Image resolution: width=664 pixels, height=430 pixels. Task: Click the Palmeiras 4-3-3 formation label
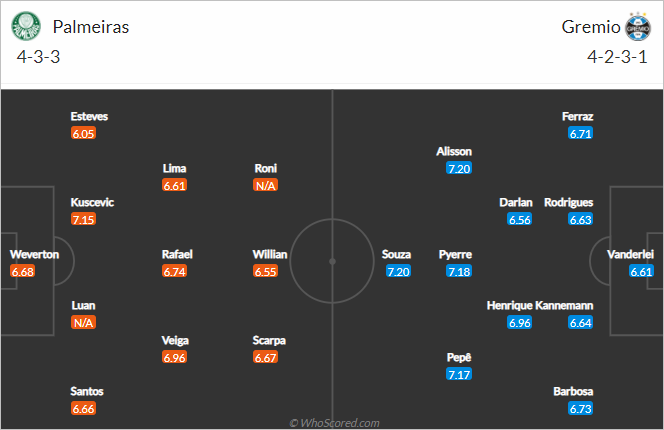click(x=38, y=57)
